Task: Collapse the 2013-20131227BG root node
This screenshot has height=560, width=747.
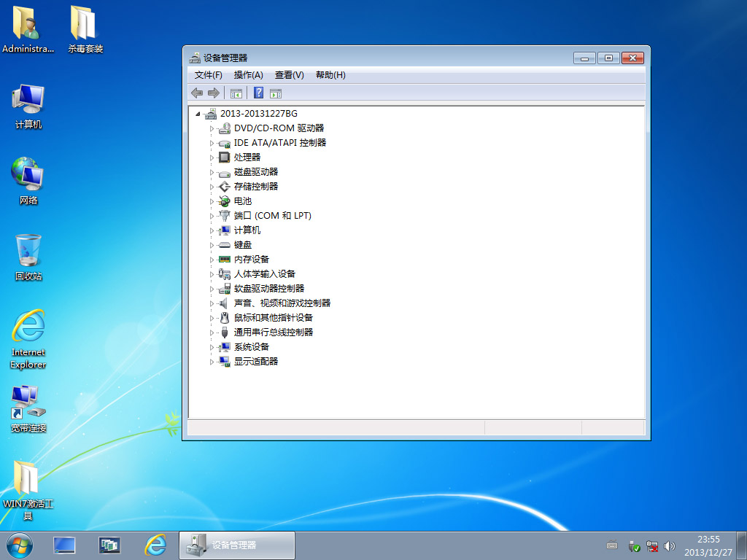Action: tap(198, 114)
